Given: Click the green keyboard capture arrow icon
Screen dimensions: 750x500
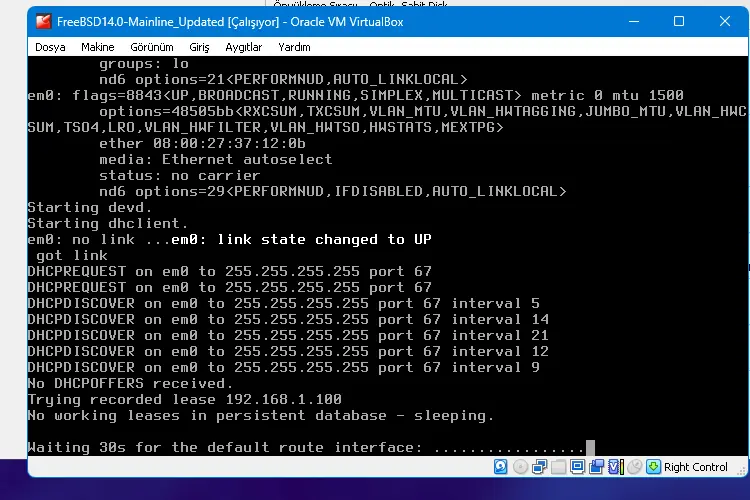Looking at the screenshot, I should click(653, 467).
